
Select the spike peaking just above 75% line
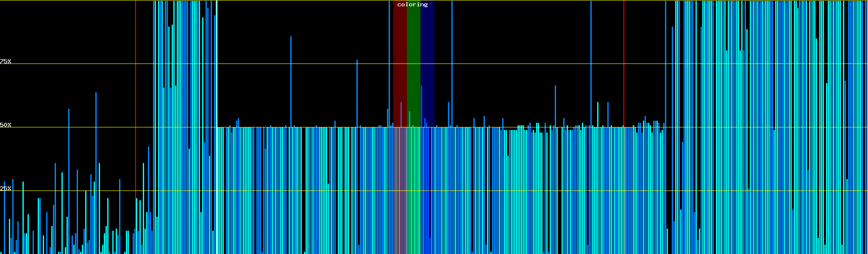tap(357, 61)
